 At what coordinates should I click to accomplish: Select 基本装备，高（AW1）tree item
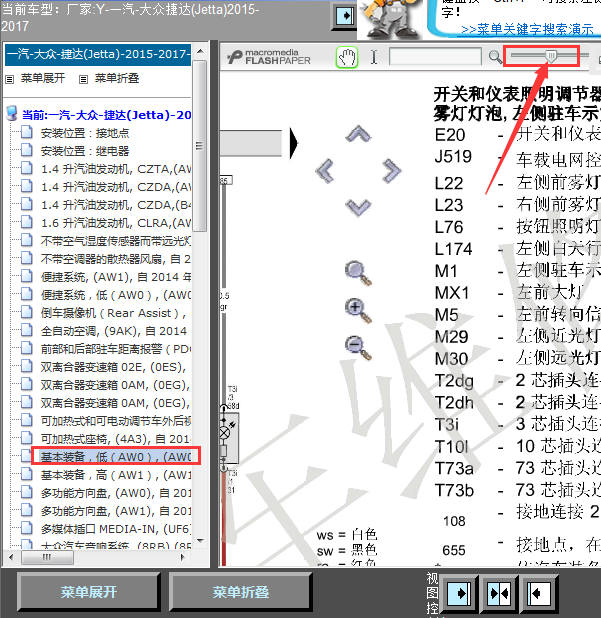[x=116, y=475]
